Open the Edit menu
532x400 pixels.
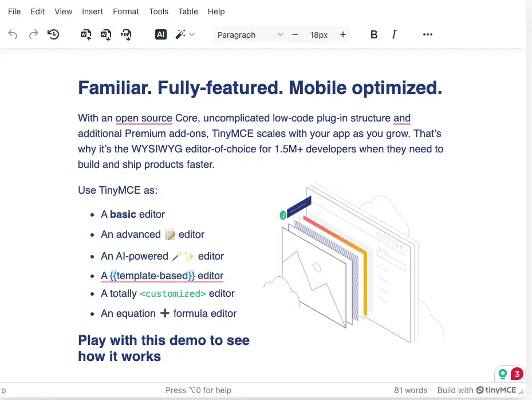tap(37, 11)
